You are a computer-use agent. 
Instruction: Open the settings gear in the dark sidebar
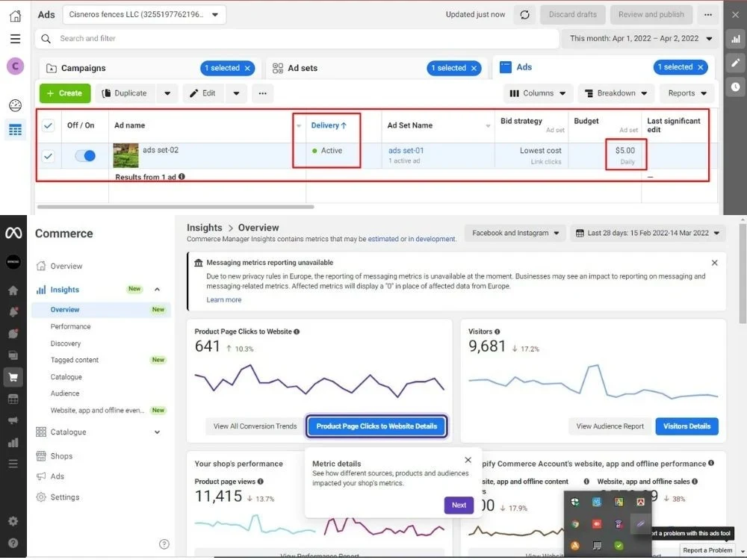click(13, 521)
